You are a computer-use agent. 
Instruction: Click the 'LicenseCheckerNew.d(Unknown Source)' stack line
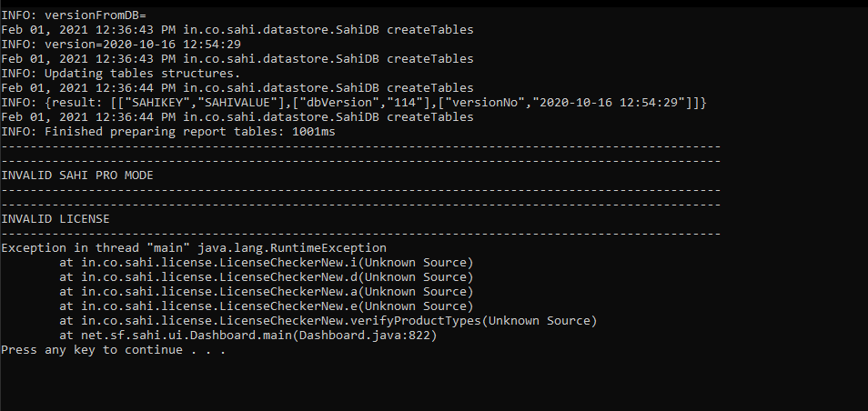pos(267,277)
